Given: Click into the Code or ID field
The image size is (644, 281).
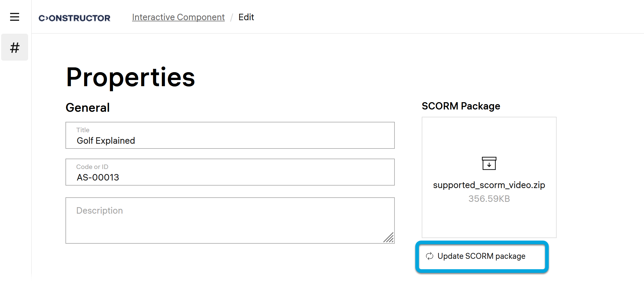Looking at the screenshot, I should 230,177.
